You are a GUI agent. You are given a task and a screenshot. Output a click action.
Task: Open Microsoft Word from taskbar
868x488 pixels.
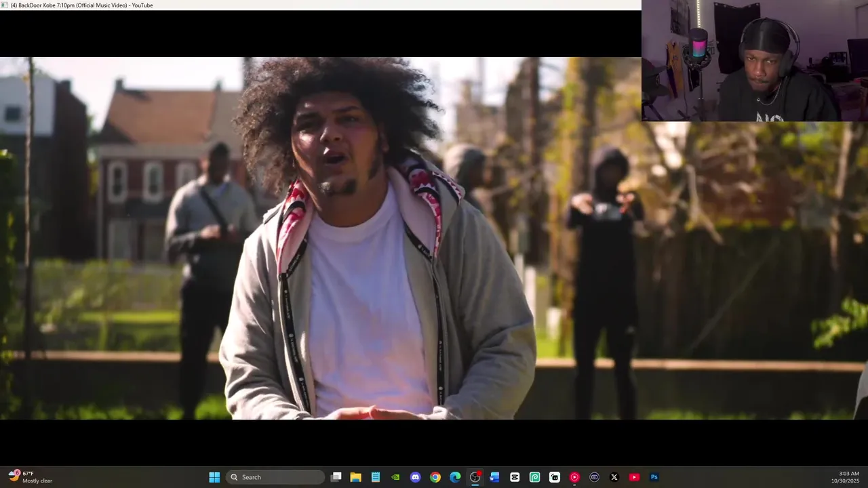(494, 477)
